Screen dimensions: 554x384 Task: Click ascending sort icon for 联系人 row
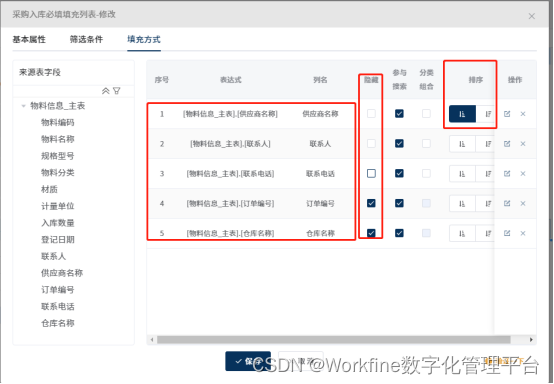pos(462,144)
